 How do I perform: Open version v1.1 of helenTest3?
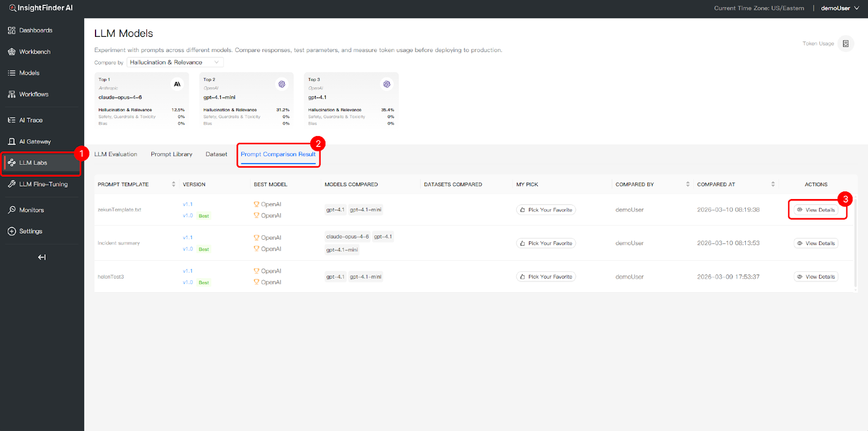point(188,271)
